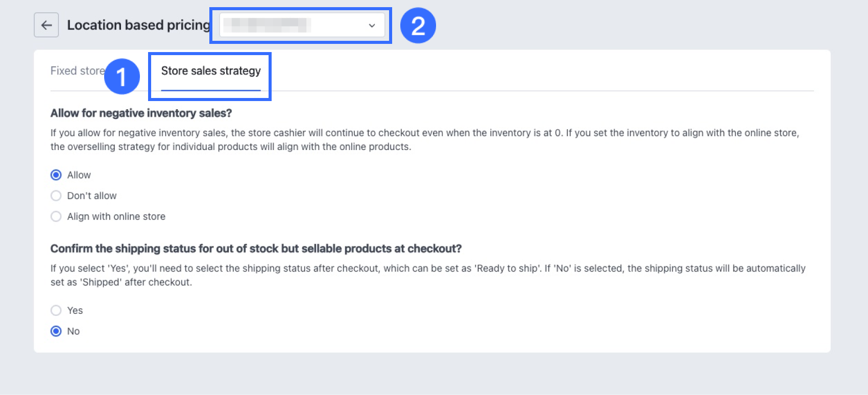Viewport: 868px width, 395px height.
Task: Click the blue number 2 badge
Action: tap(418, 26)
